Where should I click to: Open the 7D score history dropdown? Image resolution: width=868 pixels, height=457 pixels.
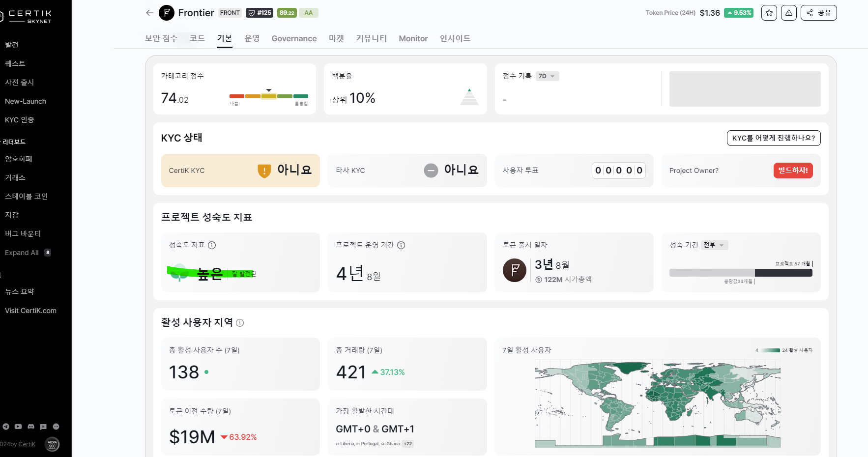coord(547,76)
